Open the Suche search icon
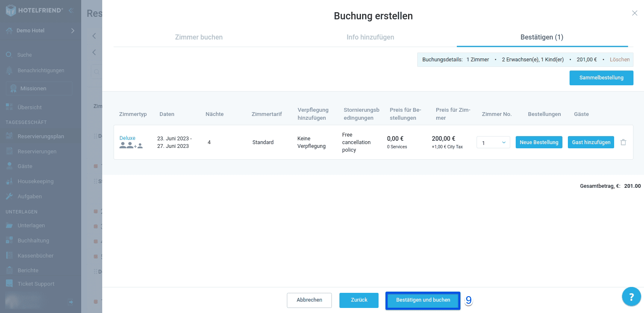644x313 pixels. tap(8, 54)
